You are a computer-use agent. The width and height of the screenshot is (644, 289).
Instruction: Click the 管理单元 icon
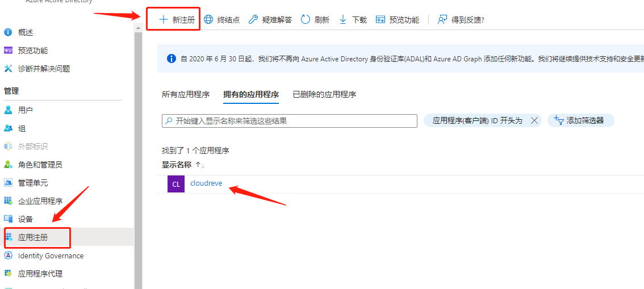8,183
